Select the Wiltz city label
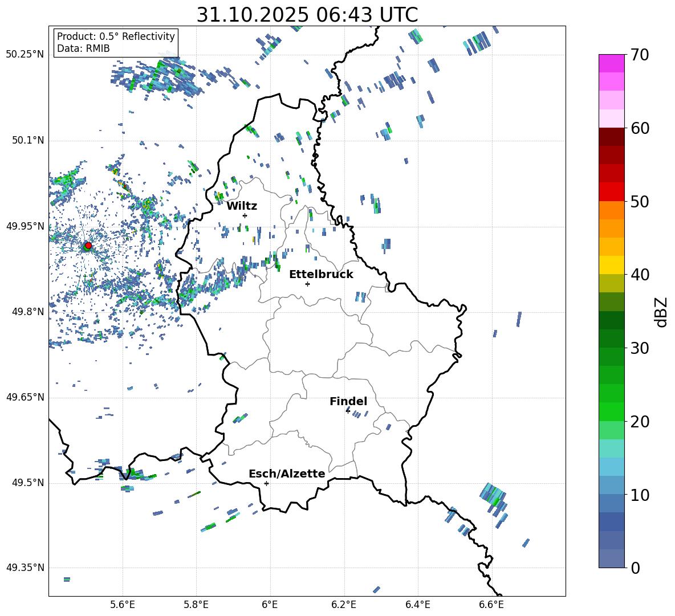Screen dimensions: 675x616 242,206
